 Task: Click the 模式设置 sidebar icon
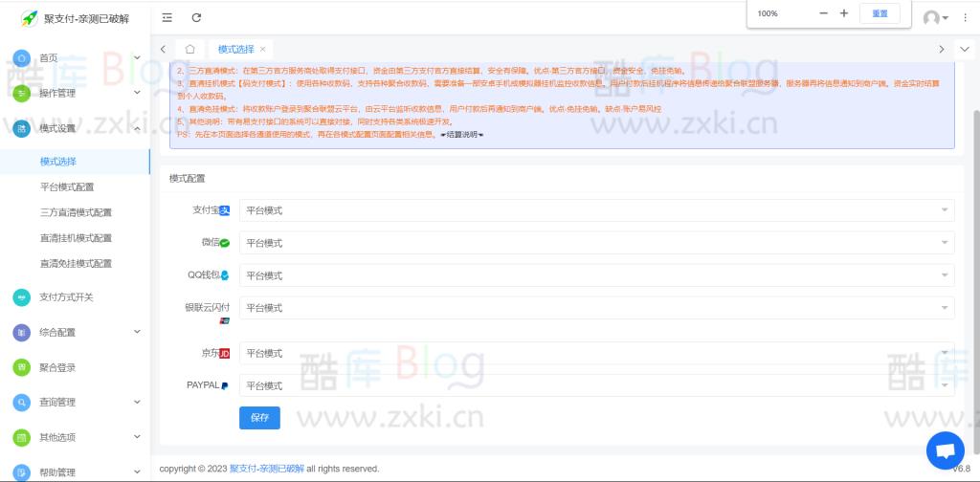point(21,128)
